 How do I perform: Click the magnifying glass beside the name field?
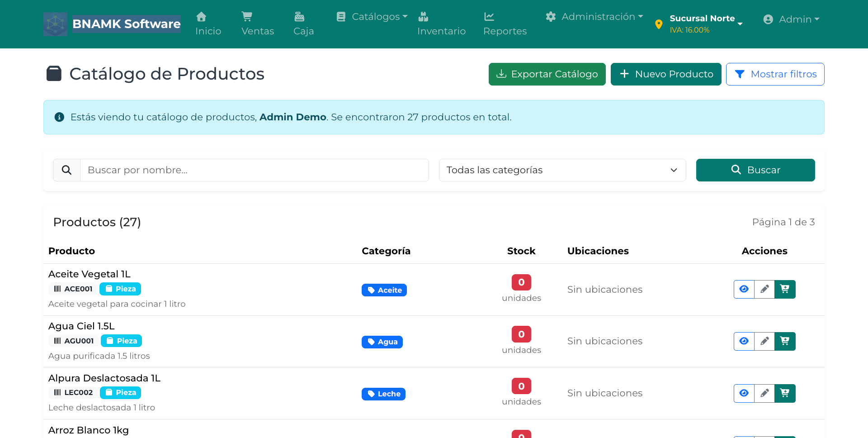point(66,170)
